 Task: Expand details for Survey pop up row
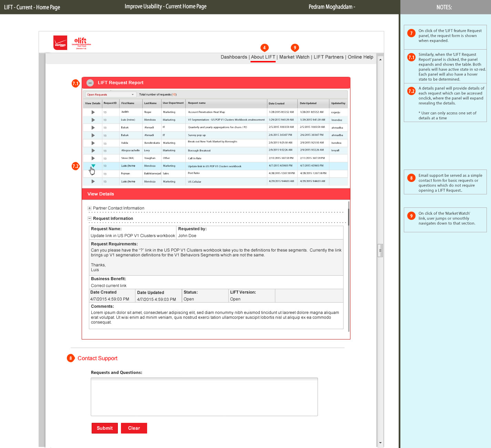[x=93, y=135]
